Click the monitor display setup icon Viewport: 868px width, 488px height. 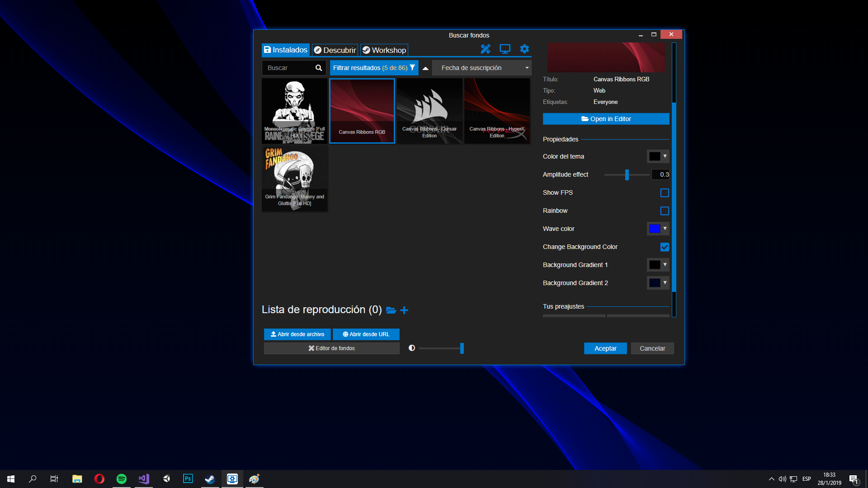(x=505, y=49)
